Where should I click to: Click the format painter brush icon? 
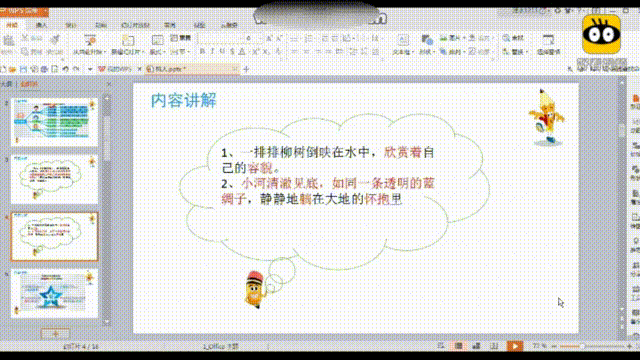54,39
